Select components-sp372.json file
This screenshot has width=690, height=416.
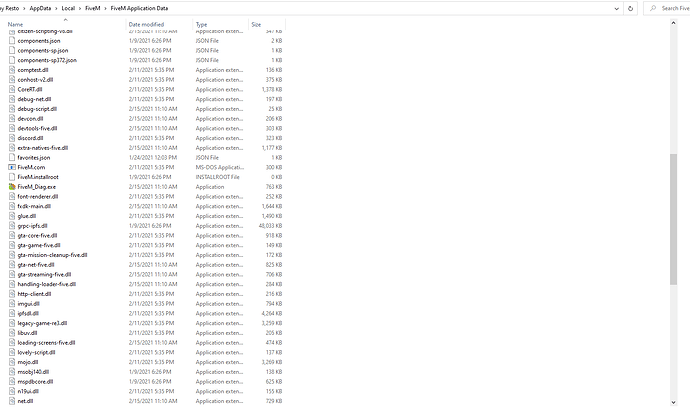(47, 60)
